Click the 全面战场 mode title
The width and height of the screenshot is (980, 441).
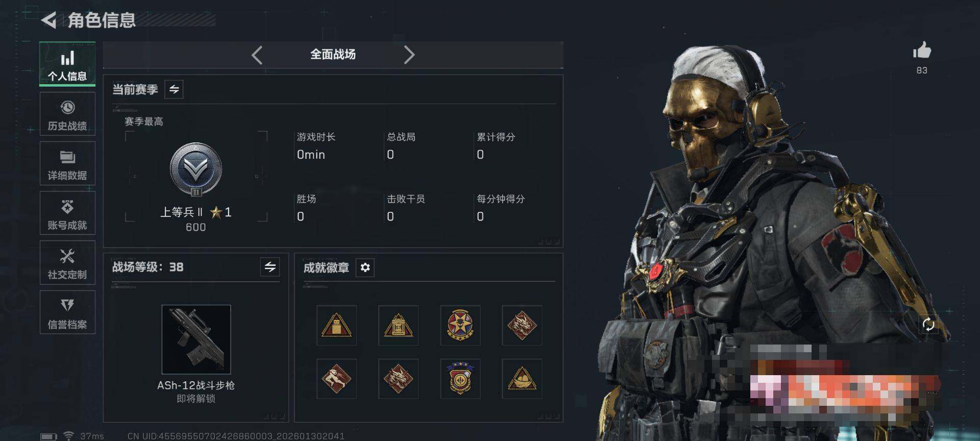pyautogui.click(x=333, y=55)
